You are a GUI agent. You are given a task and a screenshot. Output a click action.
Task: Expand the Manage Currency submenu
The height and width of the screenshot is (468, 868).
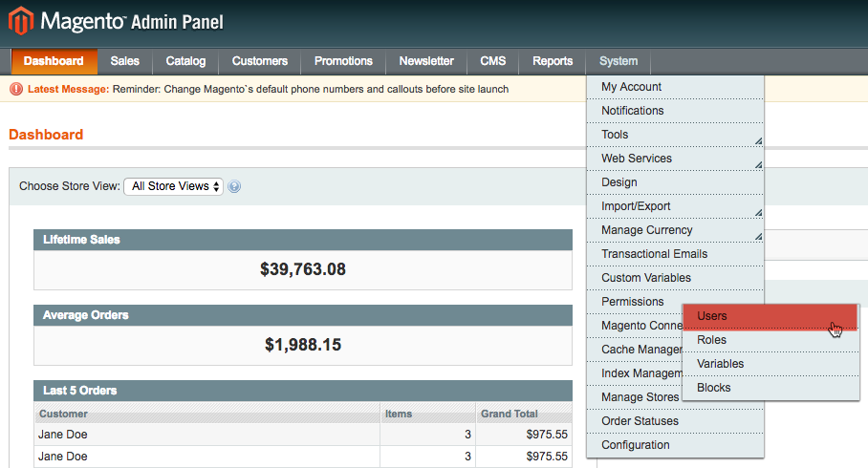pos(675,230)
